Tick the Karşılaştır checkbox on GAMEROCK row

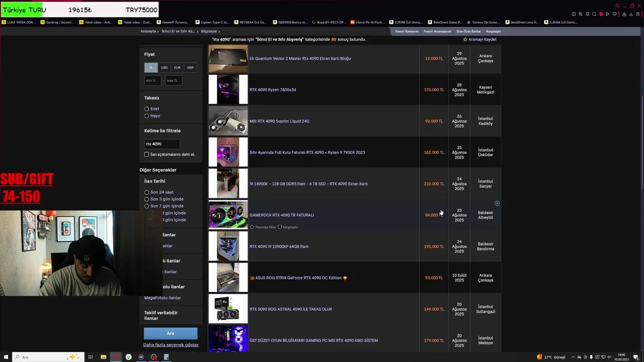pos(280,227)
